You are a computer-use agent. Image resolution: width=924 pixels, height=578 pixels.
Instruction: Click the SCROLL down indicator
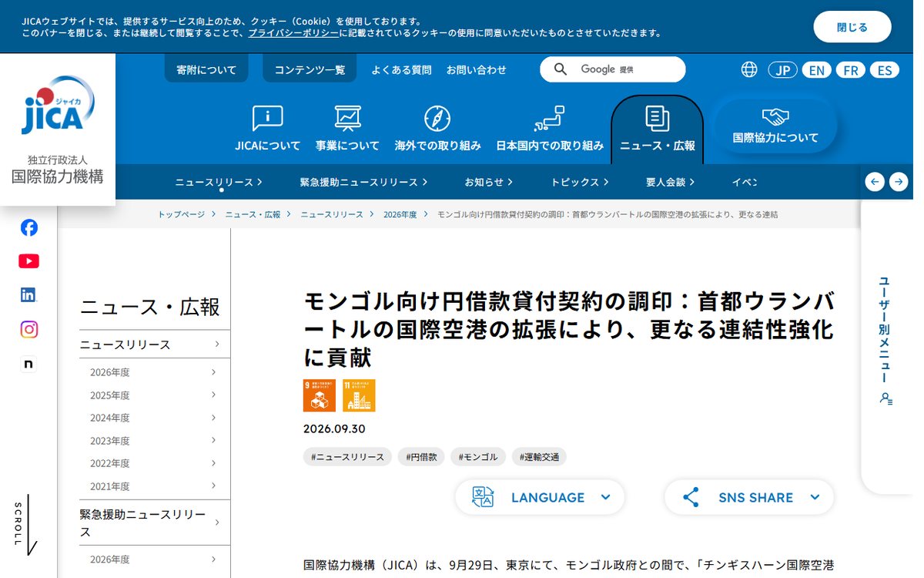tap(24, 524)
